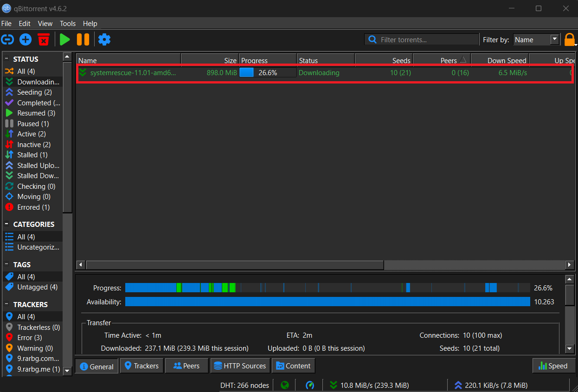Sort by the Seeds column header
Screen dimensions: 578x392
[384, 60]
